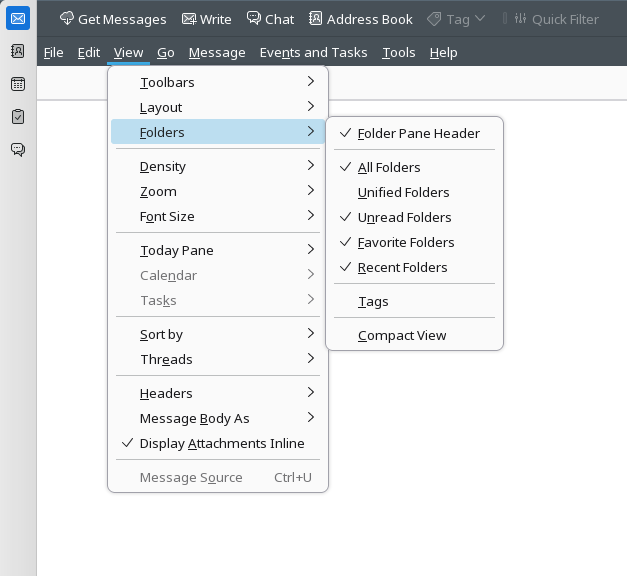Viewport: 627px width, 576px height.
Task: Toggle Display Attachments Inline
Action: [x=221, y=443]
